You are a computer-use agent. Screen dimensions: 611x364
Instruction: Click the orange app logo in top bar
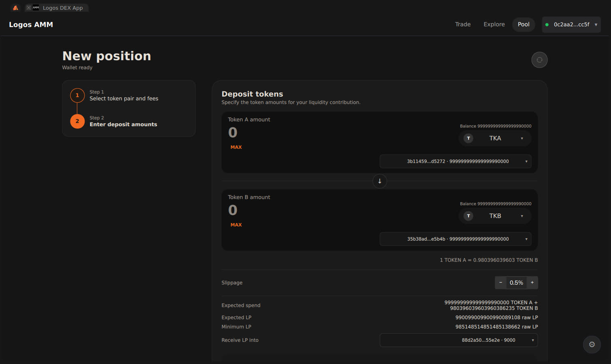point(15,8)
